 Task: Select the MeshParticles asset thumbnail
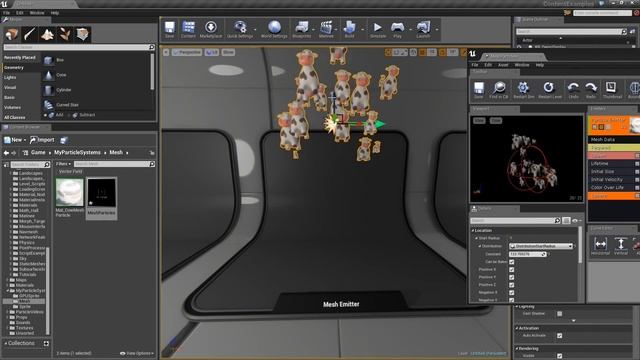[101, 192]
